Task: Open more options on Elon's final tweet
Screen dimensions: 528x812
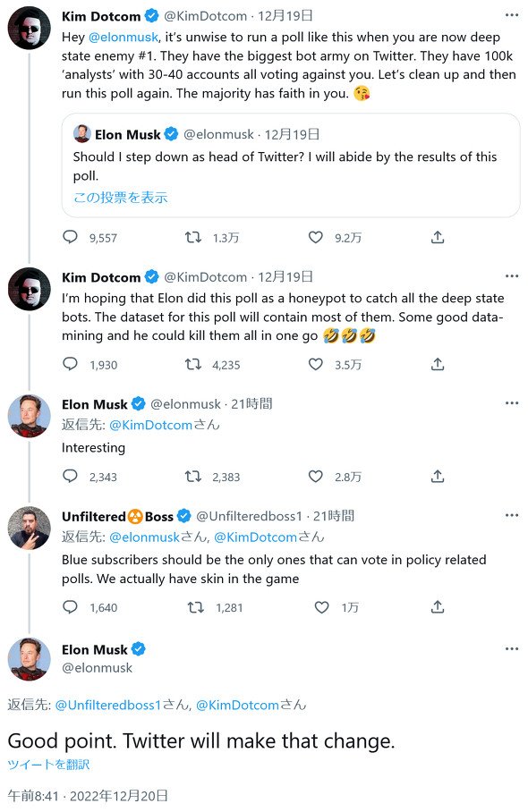Action: tap(511, 649)
